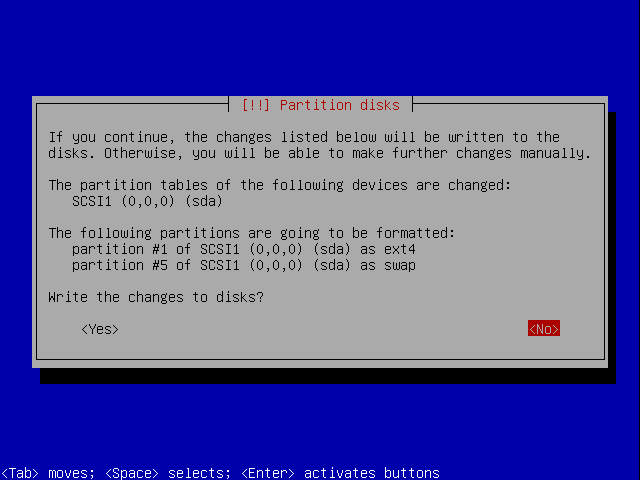Click the 'partition tables ... are changed' heading
The height and width of the screenshot is (480, 640).
tap(280, 185)
